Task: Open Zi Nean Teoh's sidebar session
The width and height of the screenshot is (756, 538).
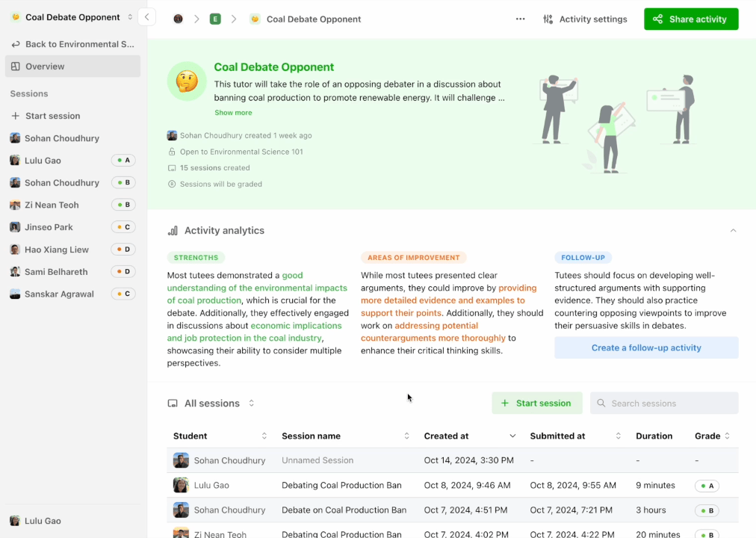Action: coord(72,205)
